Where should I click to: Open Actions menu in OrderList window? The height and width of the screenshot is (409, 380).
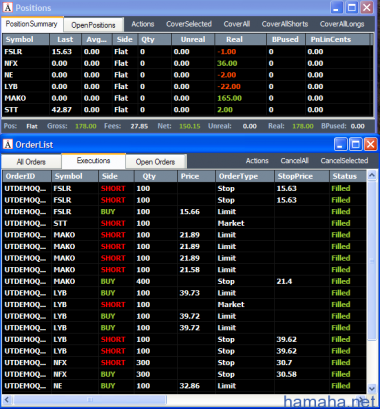click(x=257, y=161)
